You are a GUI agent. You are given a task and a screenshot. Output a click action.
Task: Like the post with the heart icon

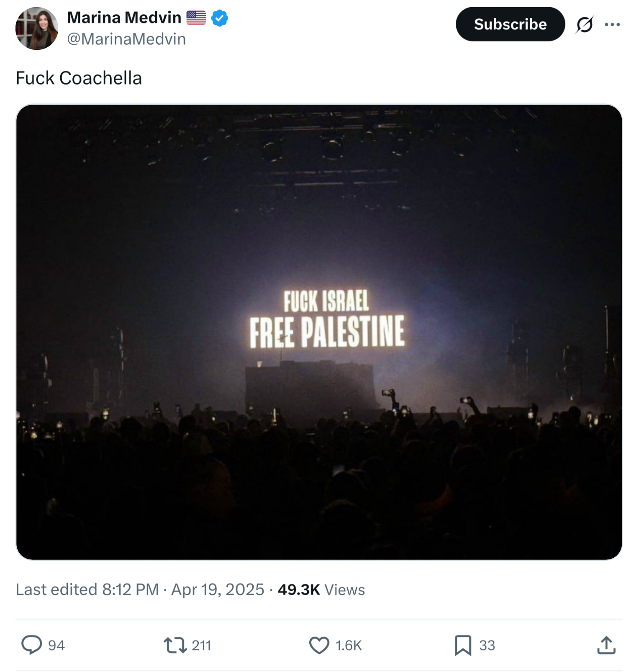(319, 645)
